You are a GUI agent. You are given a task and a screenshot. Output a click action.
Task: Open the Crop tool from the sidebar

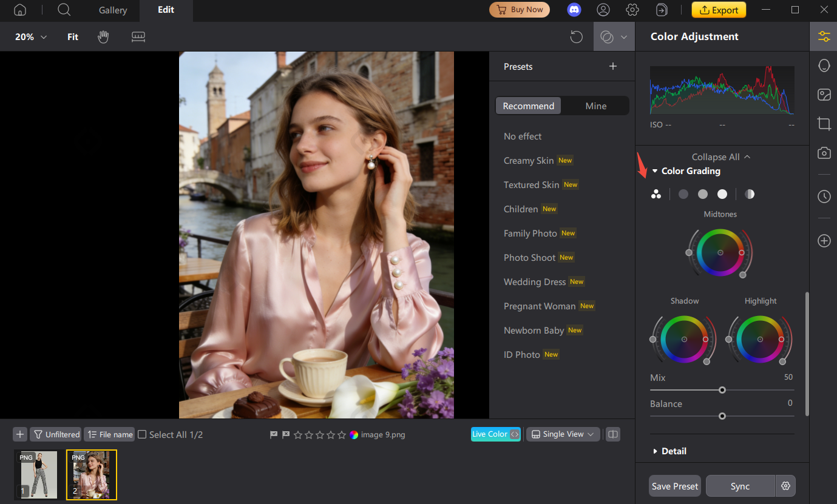[x=824, y=124]
